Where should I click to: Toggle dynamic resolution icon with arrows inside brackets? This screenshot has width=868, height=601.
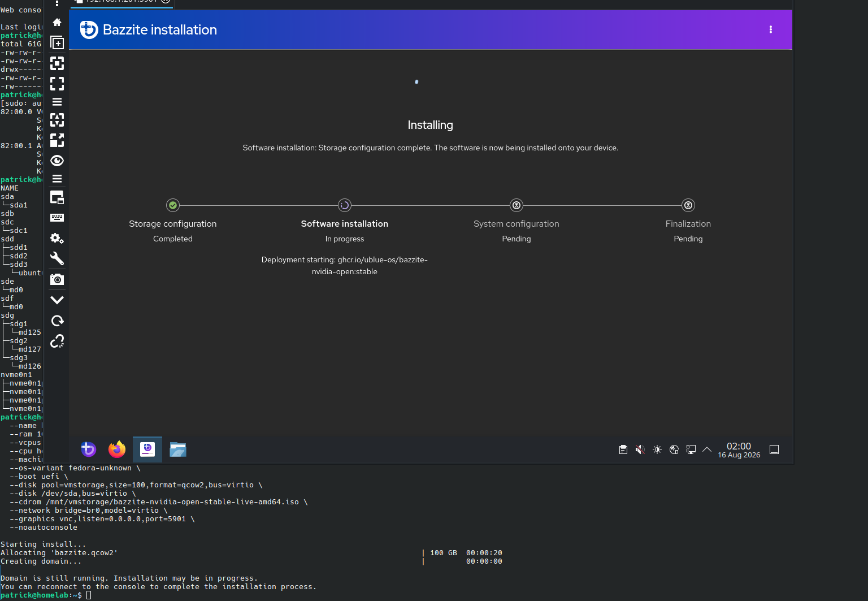pos(57,120)
